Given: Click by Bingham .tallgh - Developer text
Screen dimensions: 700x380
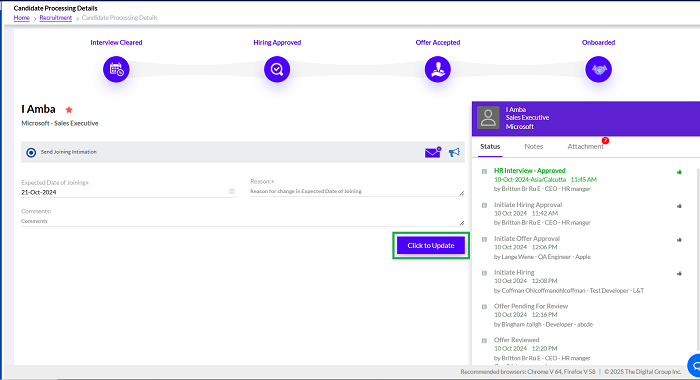Looking at the screenshot, I should point(543,324).
